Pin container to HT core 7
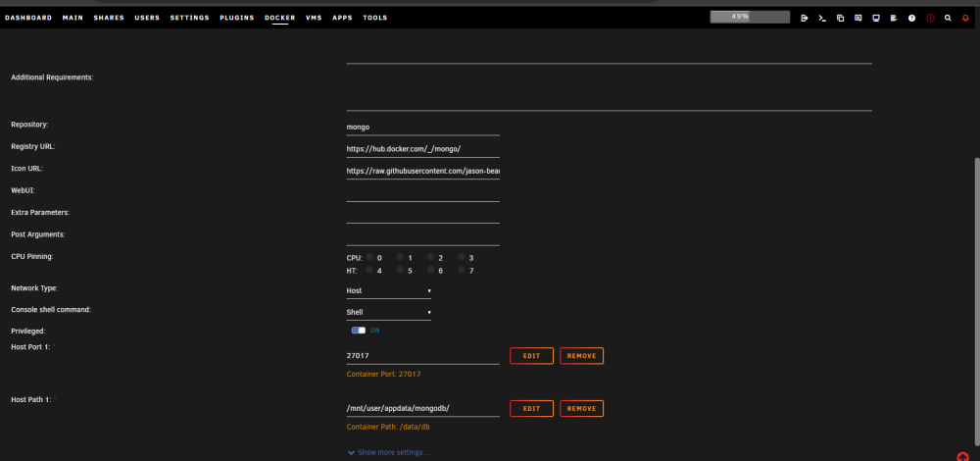 [x=462, y=270]
